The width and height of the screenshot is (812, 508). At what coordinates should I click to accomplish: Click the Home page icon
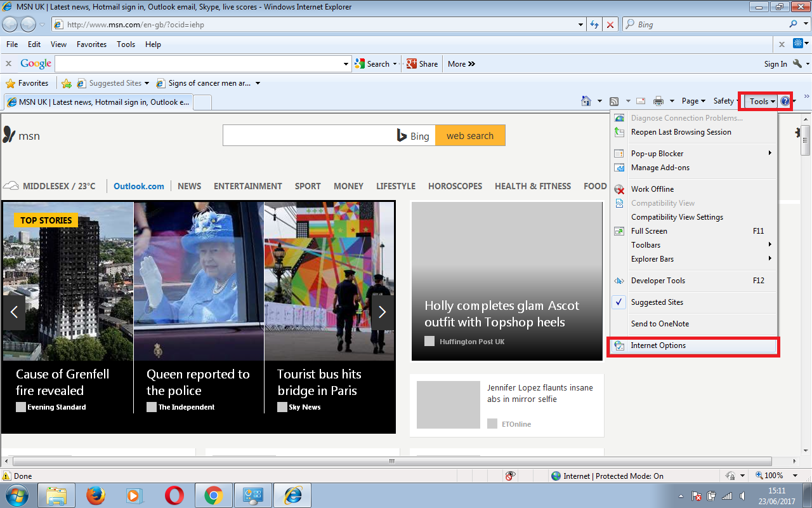[x=587, y=101]
